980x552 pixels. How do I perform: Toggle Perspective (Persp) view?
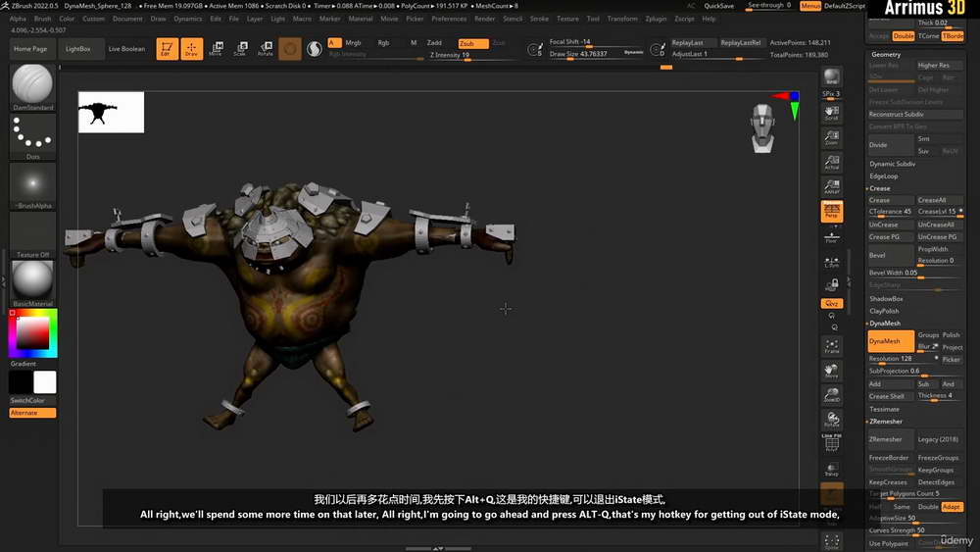[x=832, y=212]
